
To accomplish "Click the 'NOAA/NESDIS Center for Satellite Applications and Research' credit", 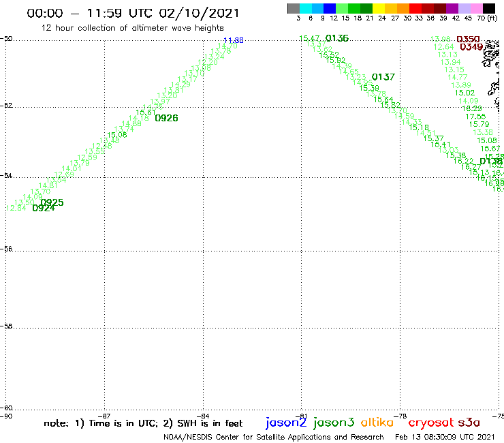I will (274, 438).
